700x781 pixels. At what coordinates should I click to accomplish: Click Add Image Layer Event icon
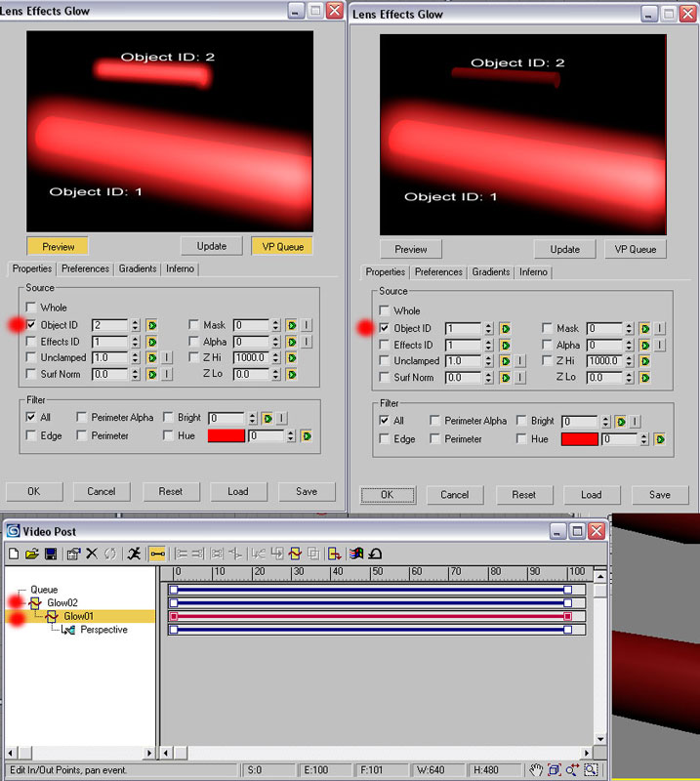tap(313, 554)
